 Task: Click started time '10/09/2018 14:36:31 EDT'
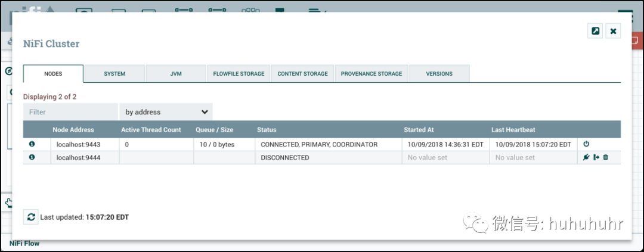(x=445, y=145)
